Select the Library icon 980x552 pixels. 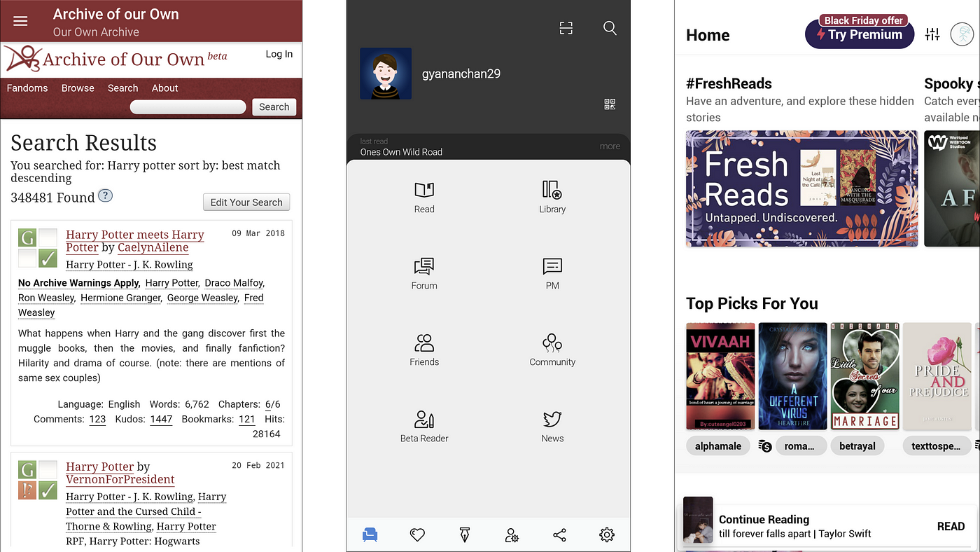pos(552,190)
